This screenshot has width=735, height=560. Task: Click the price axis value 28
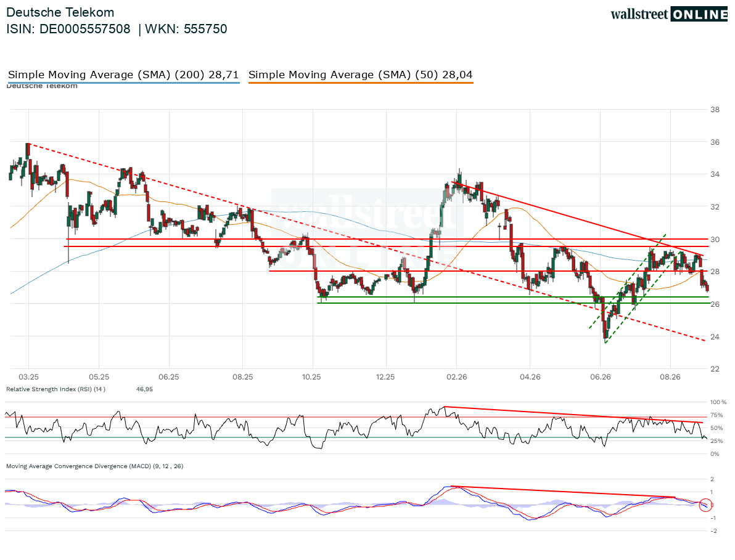pos(715,272)
